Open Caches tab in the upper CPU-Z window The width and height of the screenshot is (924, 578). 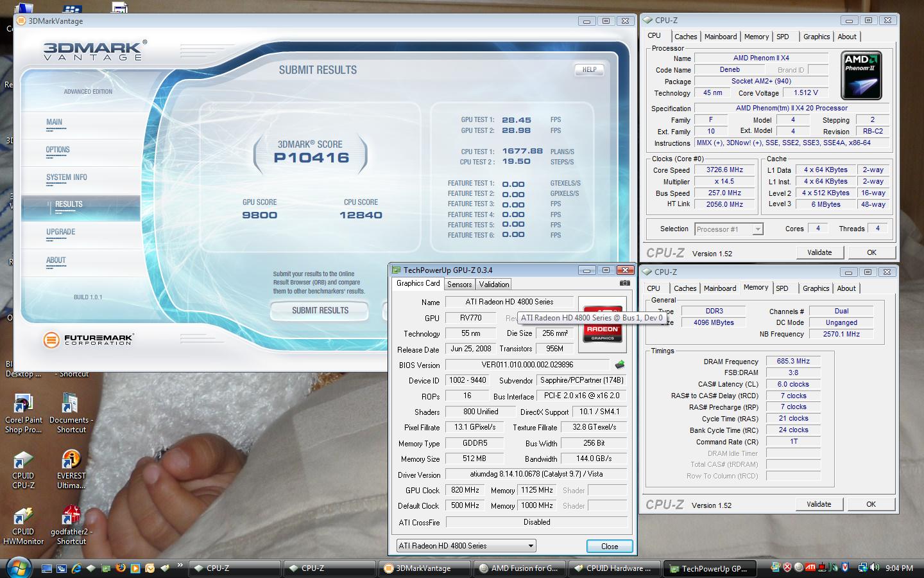point(685,37)
